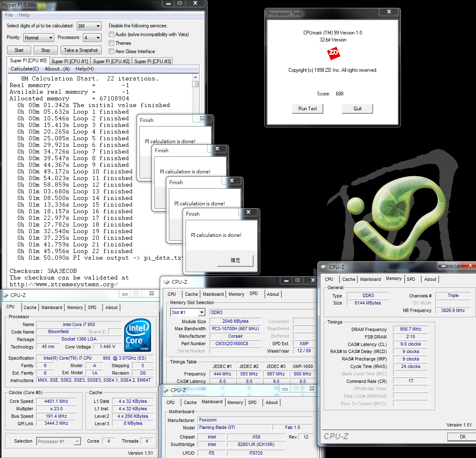Toggle the Themes checkbox
Screen dimensions: 476x458
click(111, 43)
